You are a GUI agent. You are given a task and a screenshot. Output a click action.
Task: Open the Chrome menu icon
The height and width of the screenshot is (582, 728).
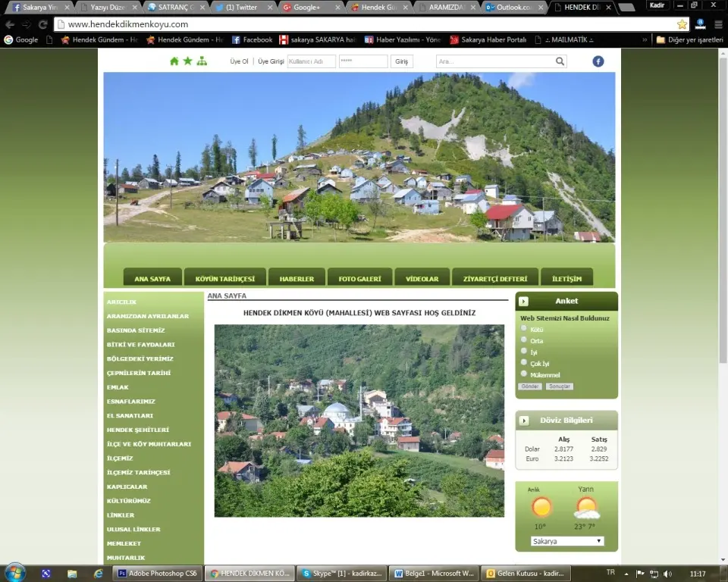click(718, 24)
